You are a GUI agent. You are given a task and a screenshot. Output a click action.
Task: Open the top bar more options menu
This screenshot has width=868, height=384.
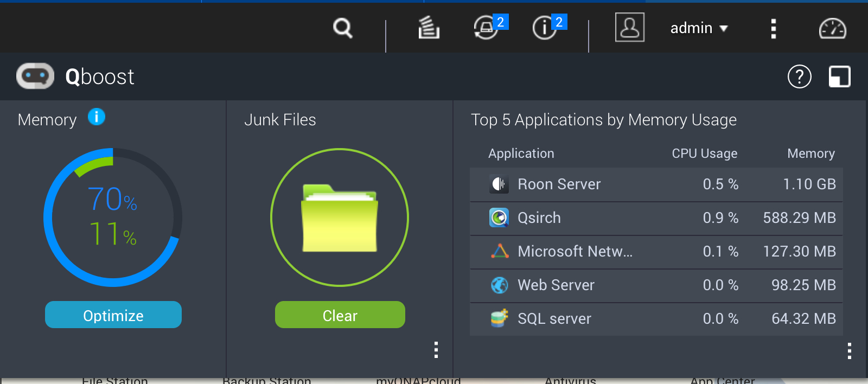774,29
